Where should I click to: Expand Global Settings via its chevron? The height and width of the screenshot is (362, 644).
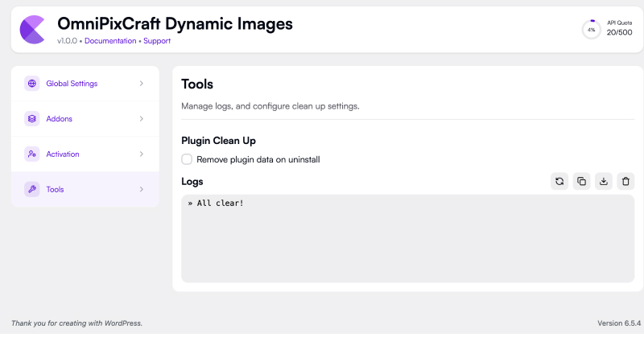[x=142, y=84]
